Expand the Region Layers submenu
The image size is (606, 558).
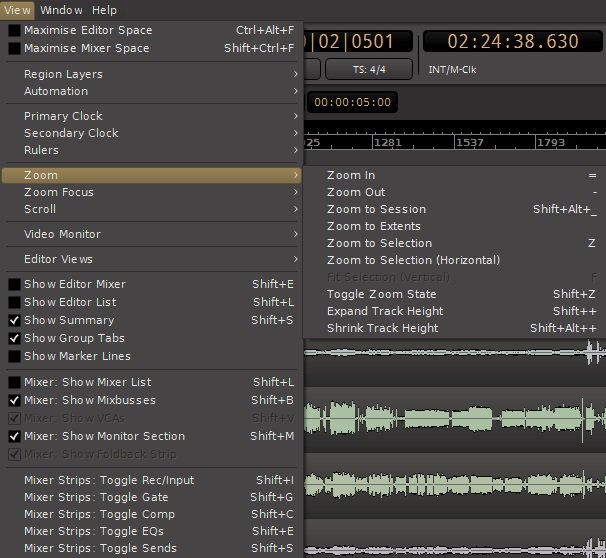click(x=152, y=74)
